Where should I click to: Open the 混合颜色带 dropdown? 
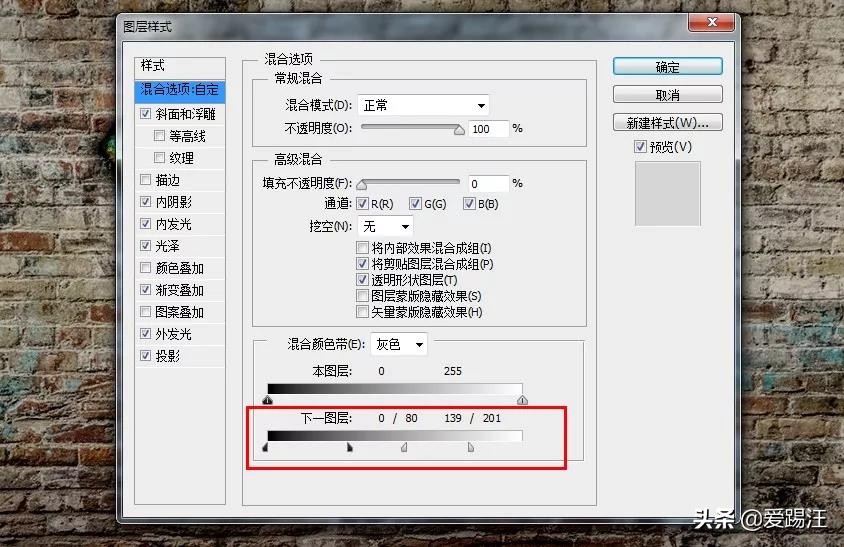(x=399, y=344)
